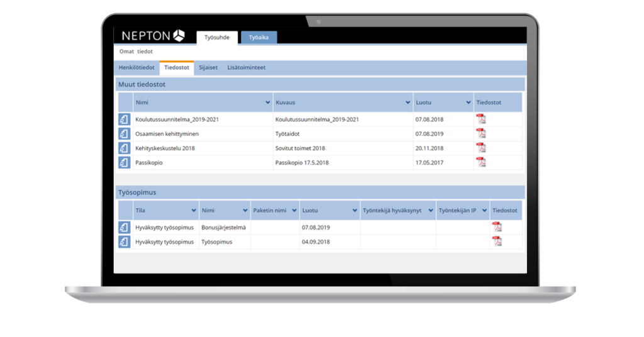This screenshot has width=644, height=337.
Task: Click document icon beside Työsopimus row
Action: pyautogui.click(x=125, y=242)
